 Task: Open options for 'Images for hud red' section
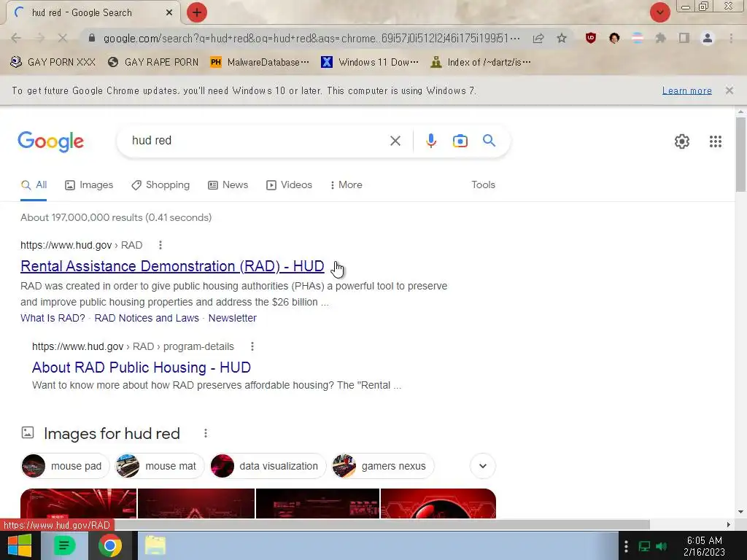(205, 433)
